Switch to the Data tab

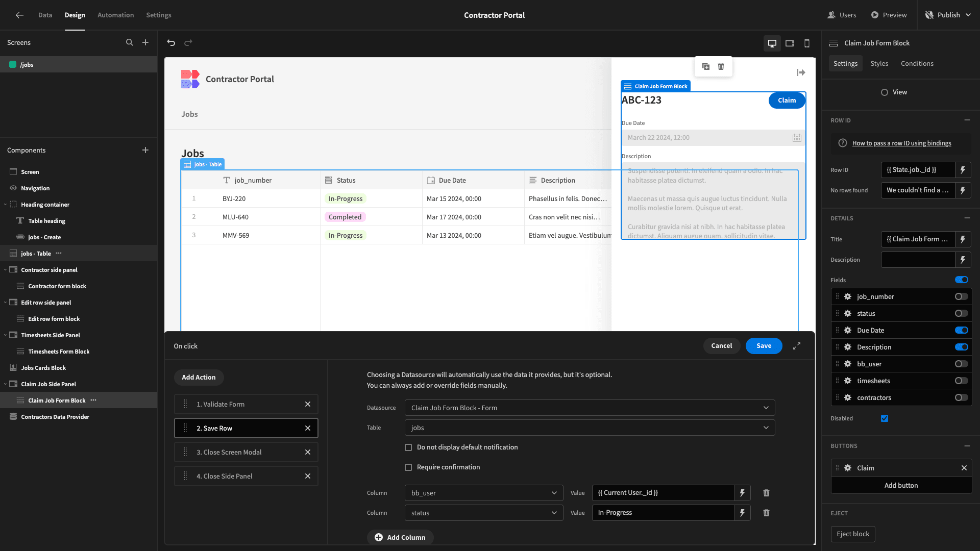click(45, 15)
